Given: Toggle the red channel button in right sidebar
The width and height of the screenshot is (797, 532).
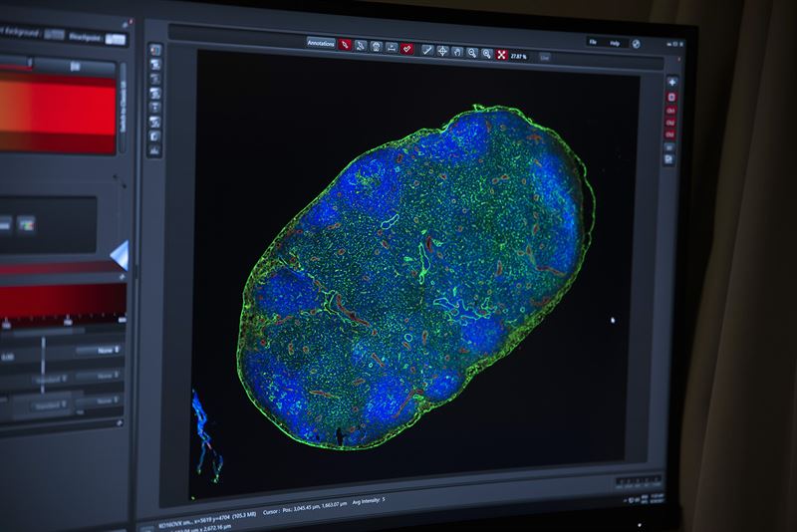Looking at the screenshot, I should pos(670,98).
